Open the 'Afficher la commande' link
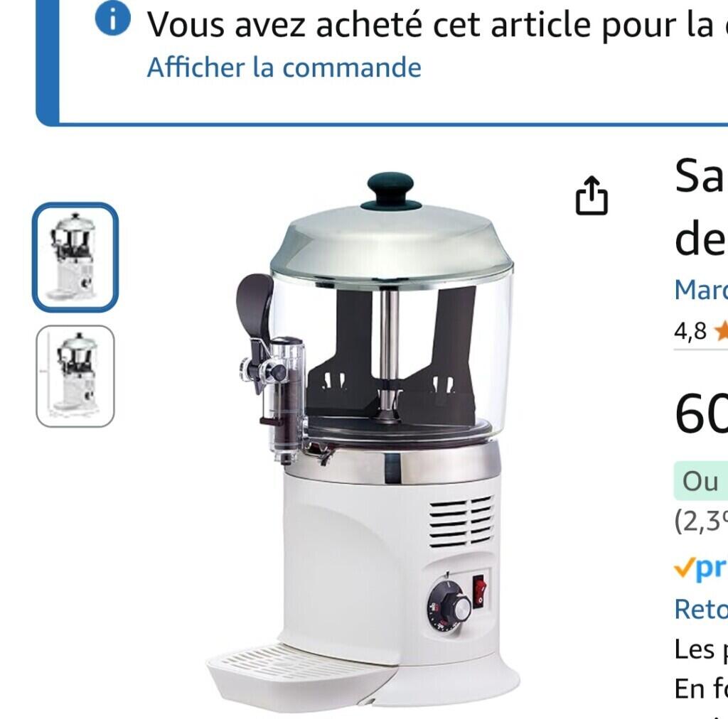728x719 pixels. (x=284, y=67)
